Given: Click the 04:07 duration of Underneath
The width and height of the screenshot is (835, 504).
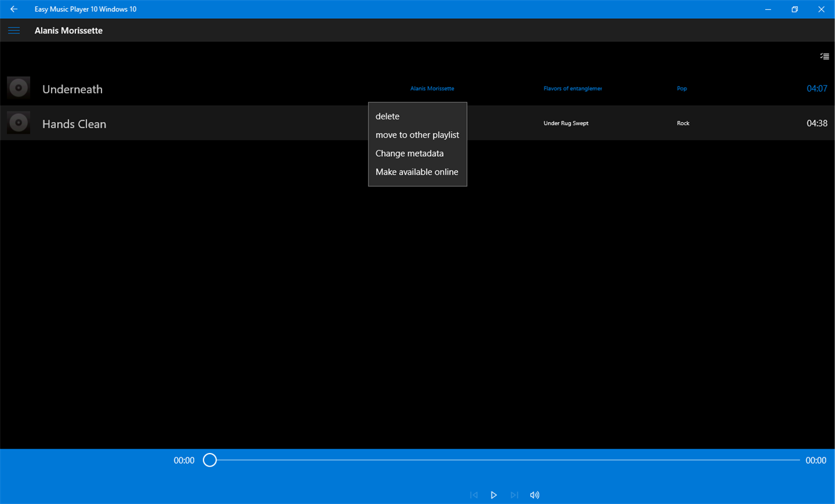Looking at the screenshot, I should pyautogui.click(x=817, y=88).
